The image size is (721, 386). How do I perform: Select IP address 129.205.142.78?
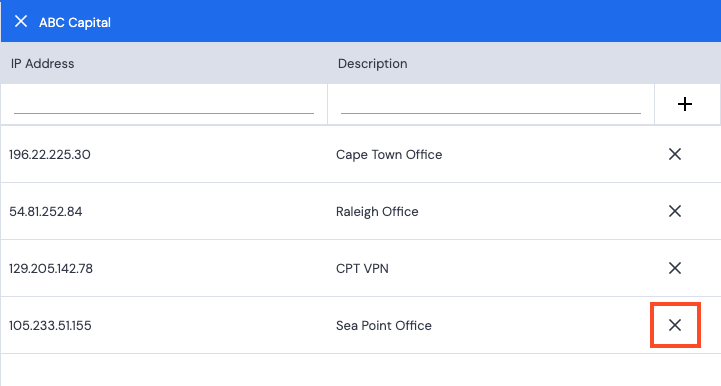pos(51,269)
